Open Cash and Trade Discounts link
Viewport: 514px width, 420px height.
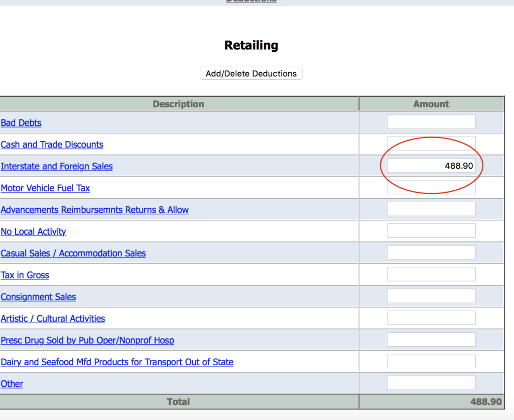point(52,145)
